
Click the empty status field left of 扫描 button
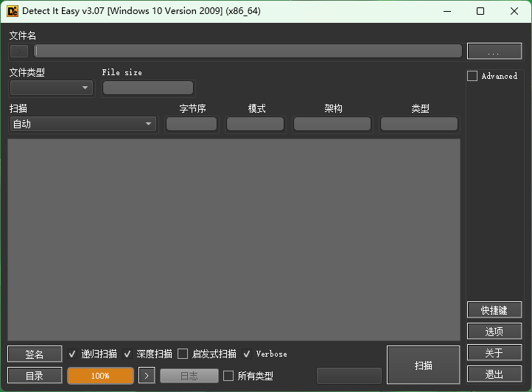click(x=349, y=376)
